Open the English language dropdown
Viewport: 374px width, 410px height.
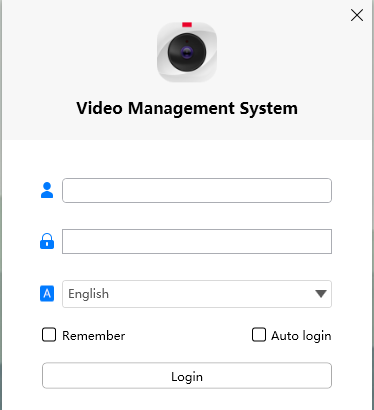point(197,294)
